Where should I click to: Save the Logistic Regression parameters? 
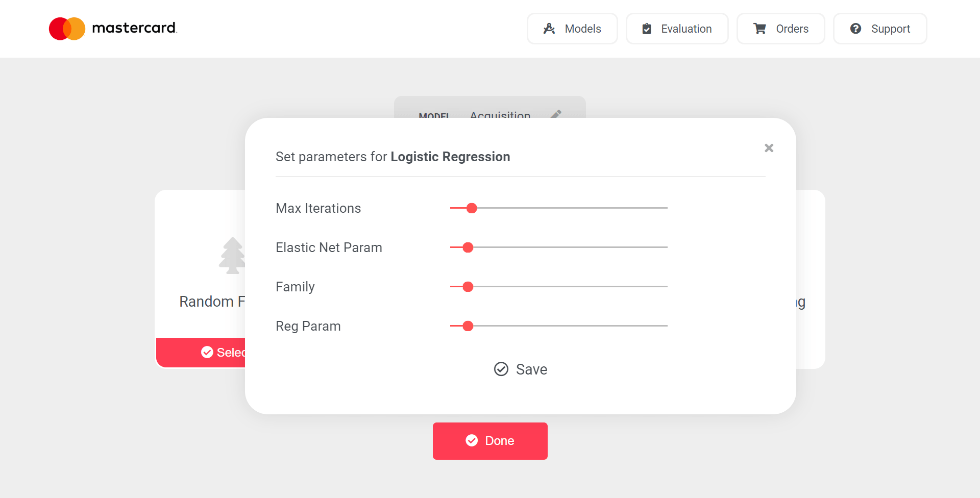521,369
